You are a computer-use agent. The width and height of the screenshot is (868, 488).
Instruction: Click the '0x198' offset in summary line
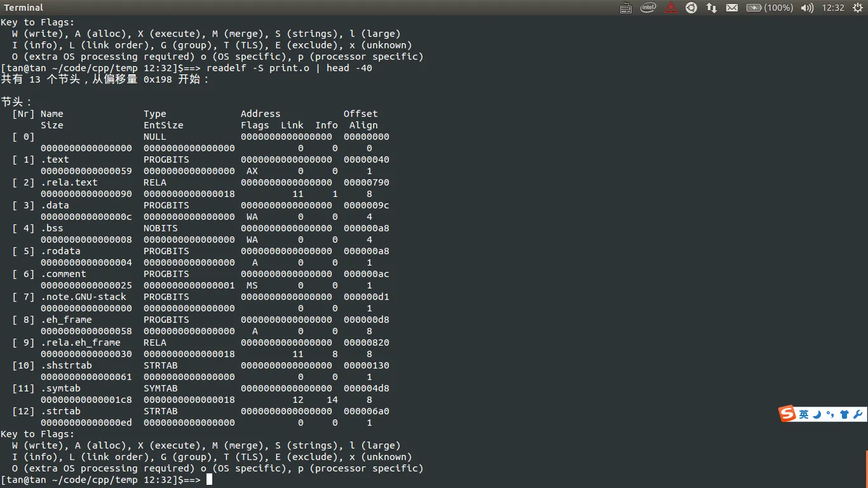[x=158, y=79]
